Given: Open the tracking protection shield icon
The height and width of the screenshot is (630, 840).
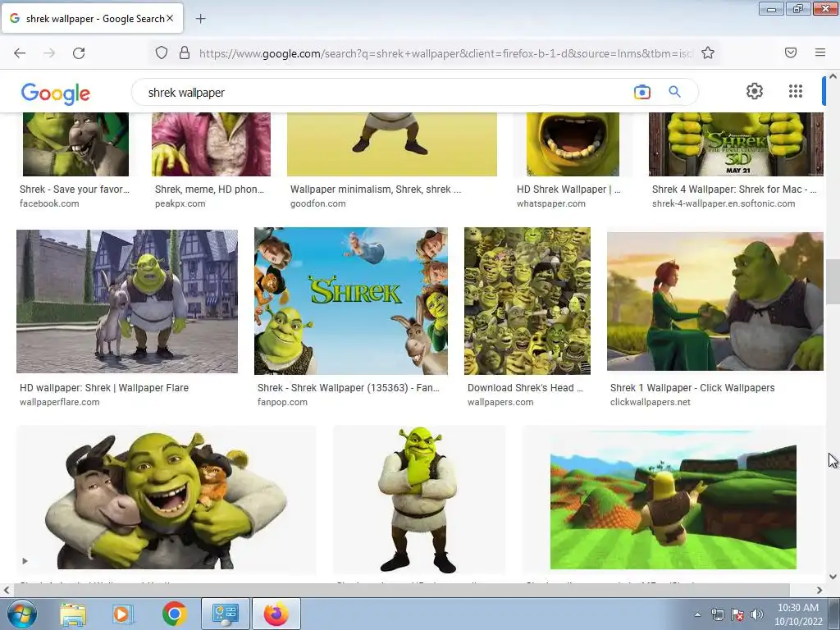Looking at the screenshot, I should click(162, 53).
